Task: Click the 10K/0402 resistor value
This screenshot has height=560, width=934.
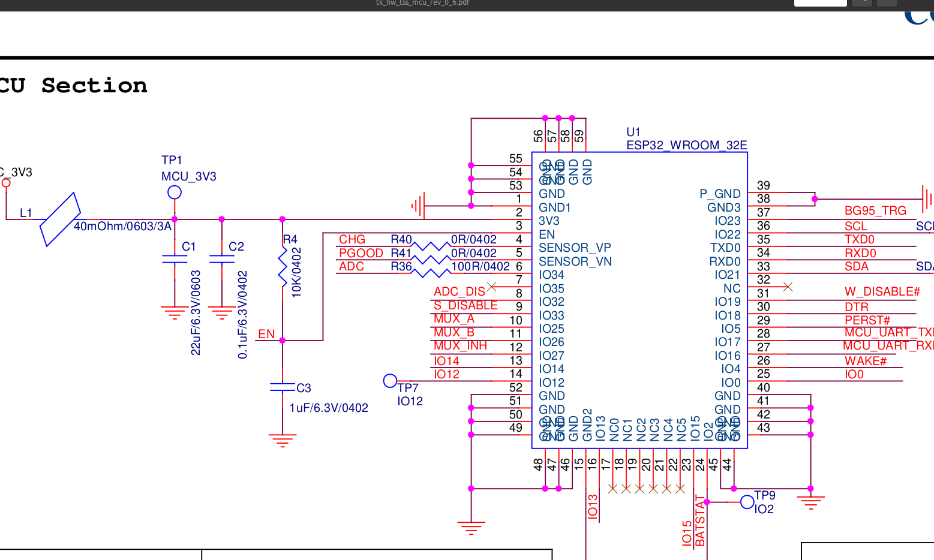Action: click(296, 272)
